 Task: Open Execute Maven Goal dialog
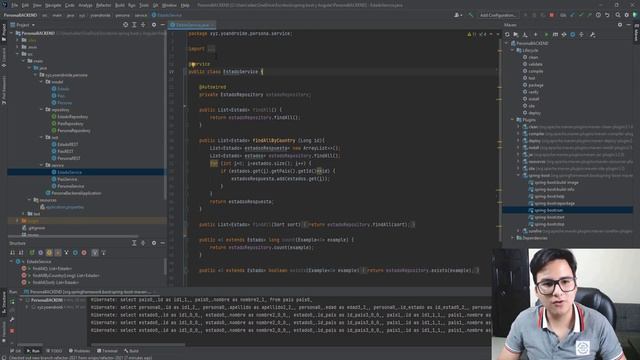(x=555, y=35)
